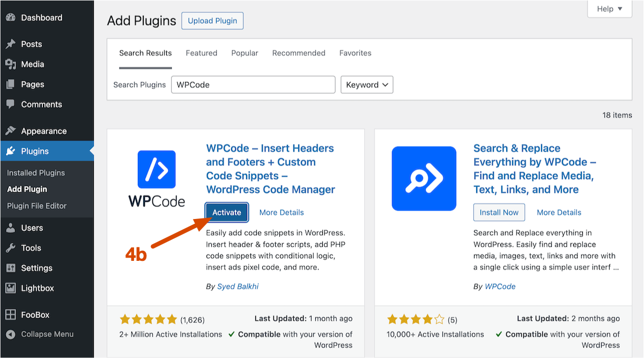This screenshot has height=358, width=644.
Task: Select Add Plugin submenu link
Action: point(27,189)
